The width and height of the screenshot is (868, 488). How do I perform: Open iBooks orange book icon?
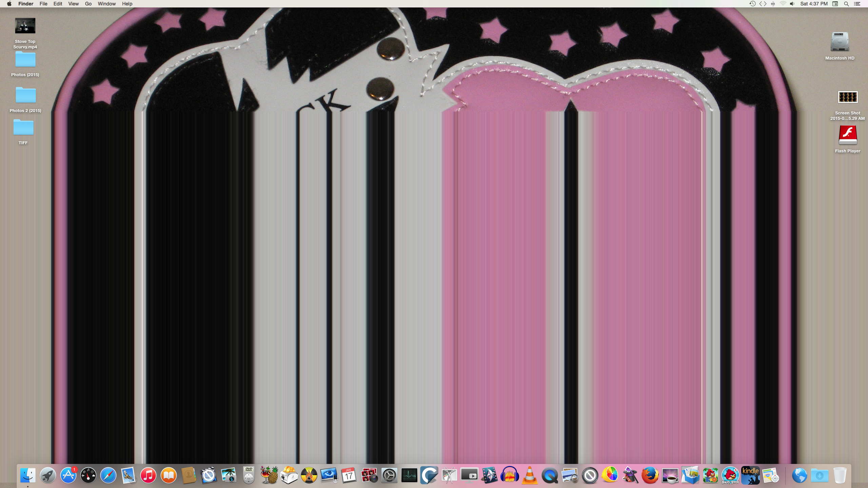pyautogui.click(x=169, y=475)
